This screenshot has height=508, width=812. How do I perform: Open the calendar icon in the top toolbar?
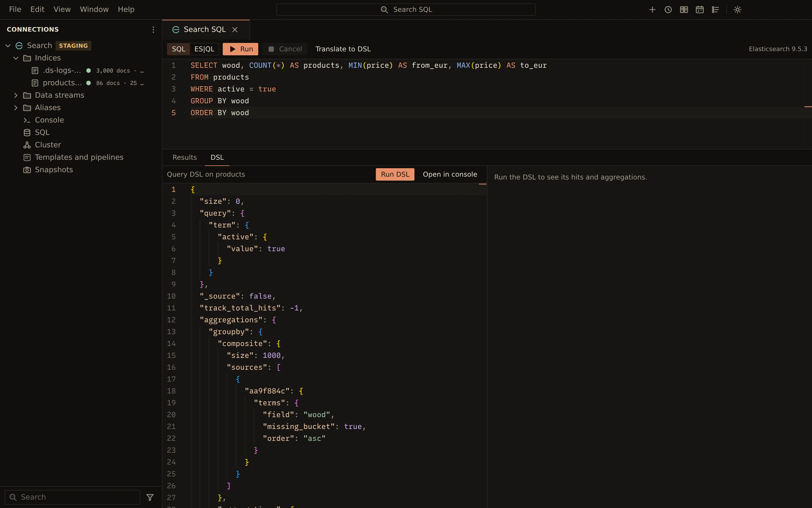700,9
